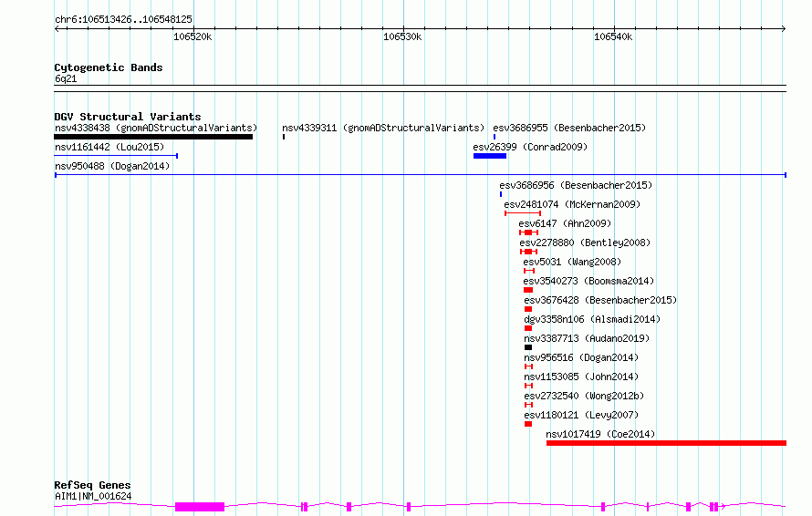Click the esv3676428 red square glyph
Image resolution: width=812 pixels, height=516 pixels.
tap(528, 309)
